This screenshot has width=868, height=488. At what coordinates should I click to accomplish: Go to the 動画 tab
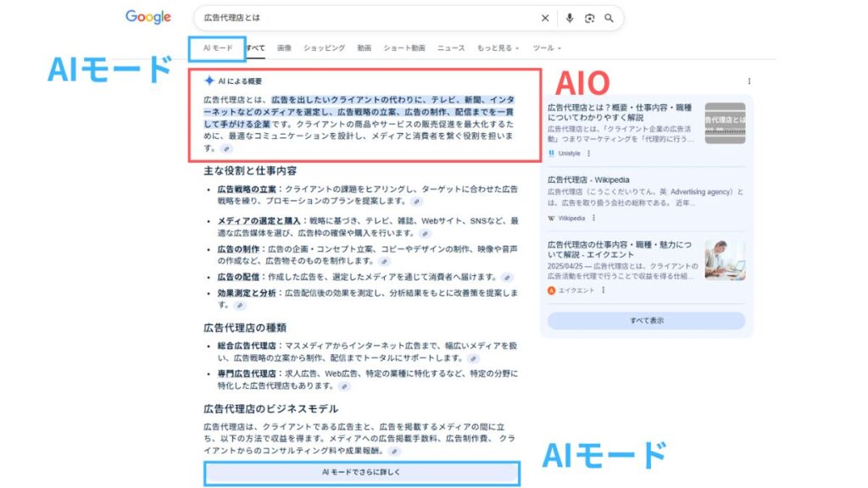(x=364, y=48)
